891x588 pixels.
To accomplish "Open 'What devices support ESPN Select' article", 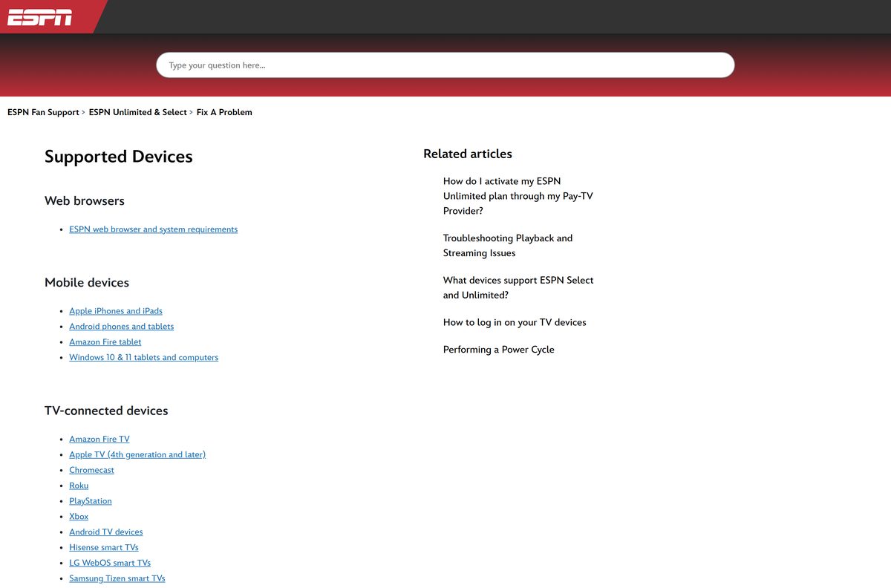I will [518, 288].
